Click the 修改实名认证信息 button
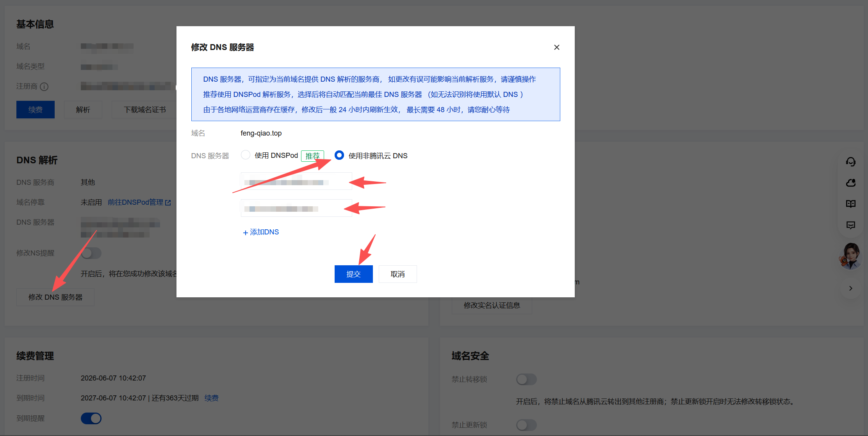The image size is (868, 436). [x=492, y=305]
